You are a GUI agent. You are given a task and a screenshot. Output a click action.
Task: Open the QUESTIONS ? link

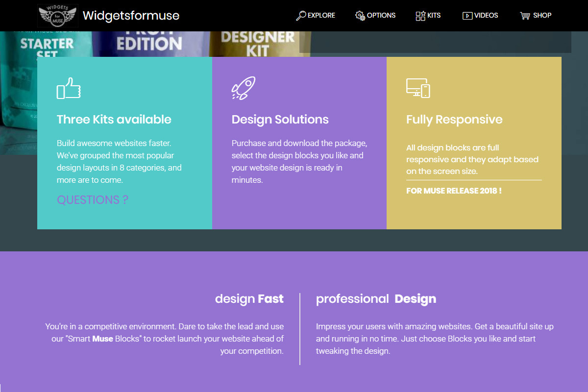point(93,200)
